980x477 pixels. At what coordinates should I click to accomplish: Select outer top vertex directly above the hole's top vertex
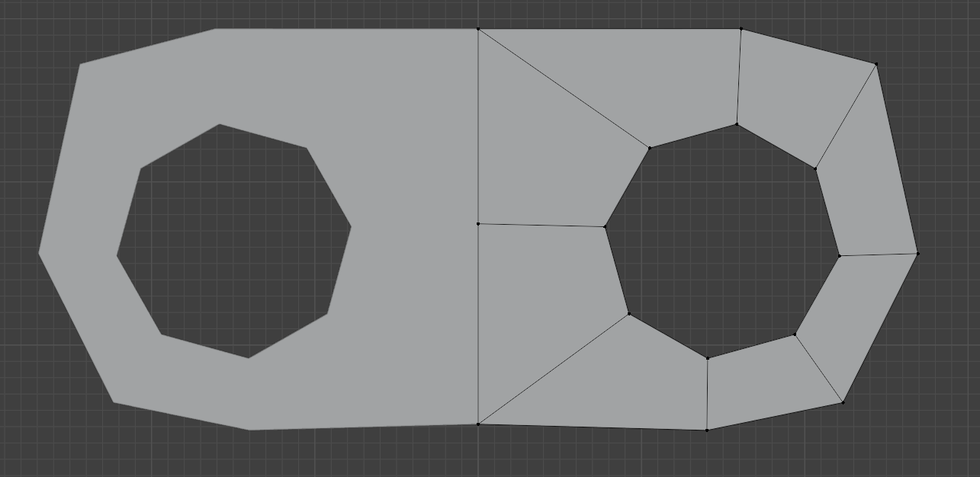(x=741, y=29)
